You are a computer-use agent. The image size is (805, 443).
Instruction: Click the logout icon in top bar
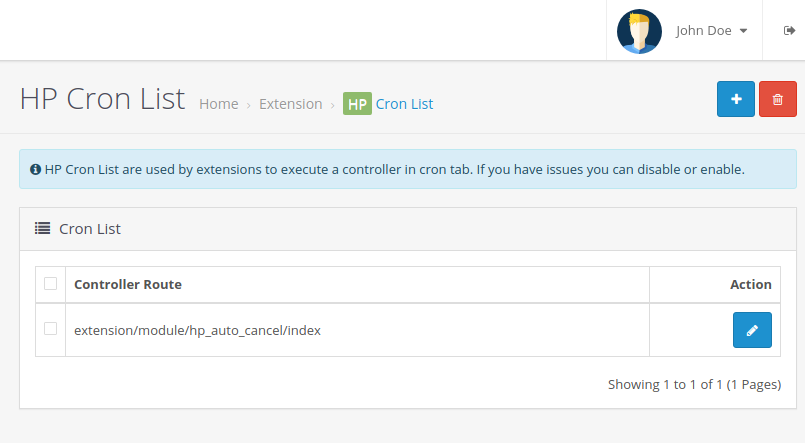789,31
